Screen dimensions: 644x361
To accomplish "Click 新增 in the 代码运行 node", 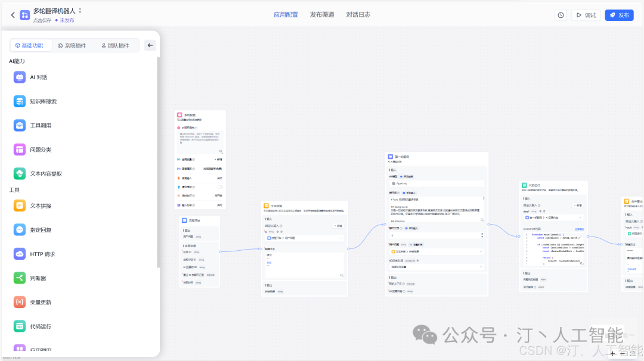I will [578, 205].
